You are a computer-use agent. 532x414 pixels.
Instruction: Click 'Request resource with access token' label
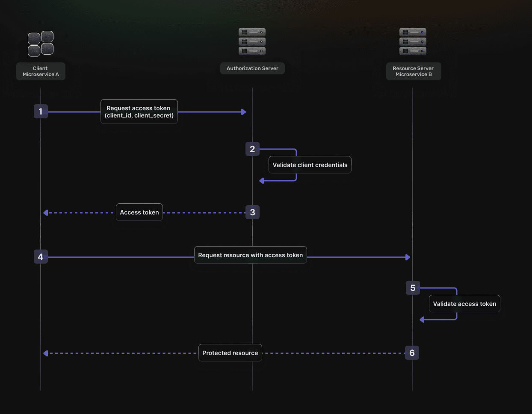point(250,255)
